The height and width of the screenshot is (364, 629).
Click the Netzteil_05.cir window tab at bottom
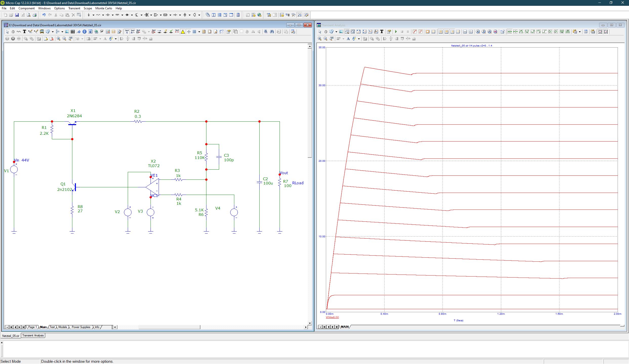[11, 336]
